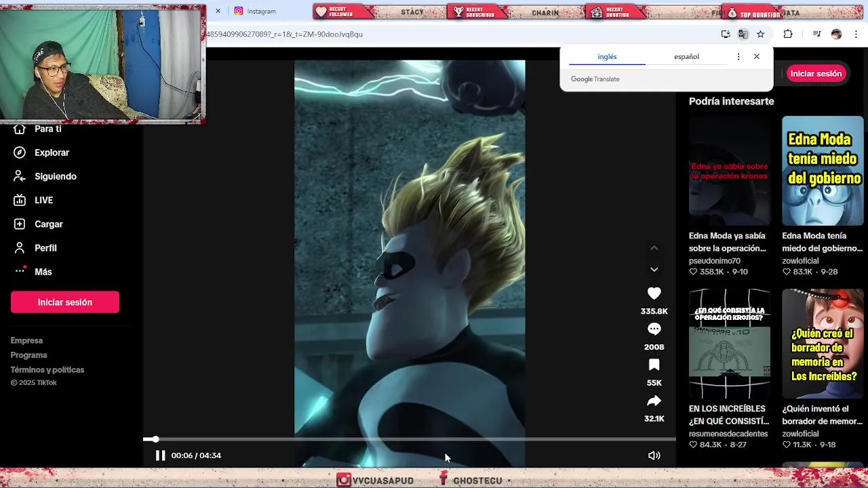Open resumenesdecadentes creator profile
Screen dimensions: 868x488
coord(728,434)
